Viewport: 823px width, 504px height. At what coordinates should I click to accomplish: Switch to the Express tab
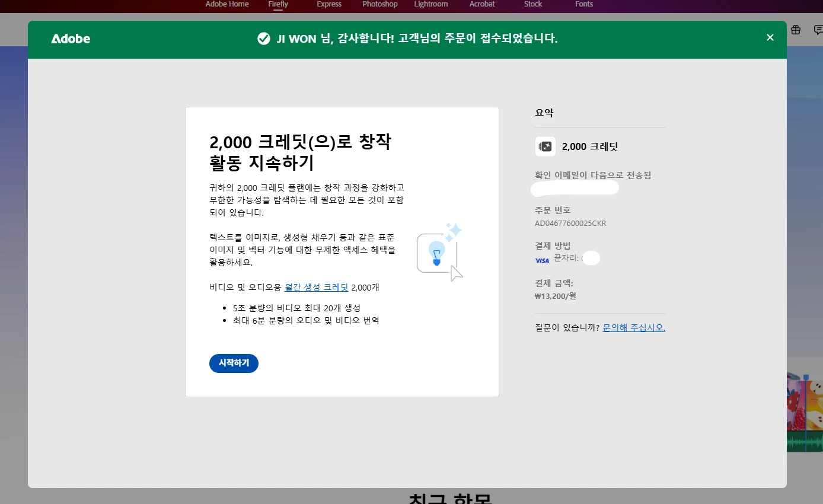coord(329,4)
